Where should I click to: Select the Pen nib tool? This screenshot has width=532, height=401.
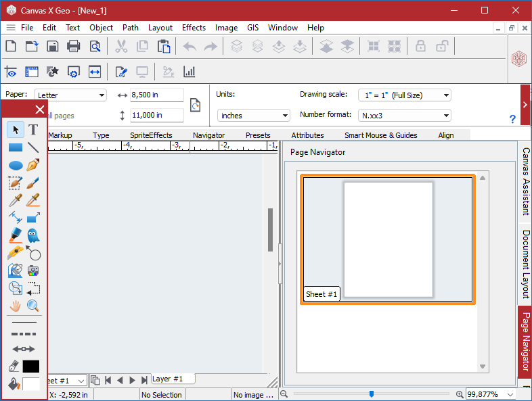(33, 165)
